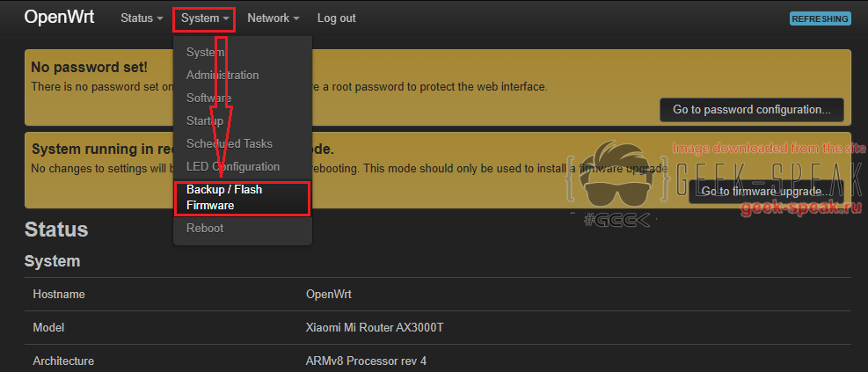This screenshot has height=372, width=868.
Task: Click the caret arrow beside Status
Action: tap(160, 18)
